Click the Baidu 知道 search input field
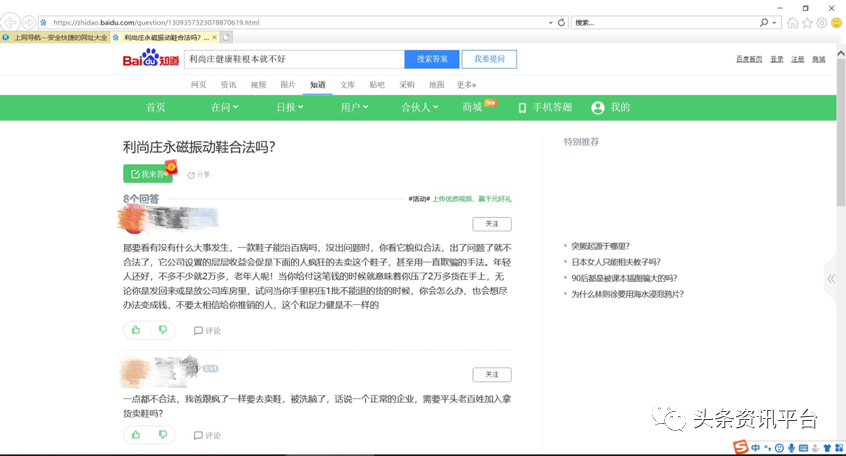Viewport: 846px width, 456px height. [x=295, y=59]
